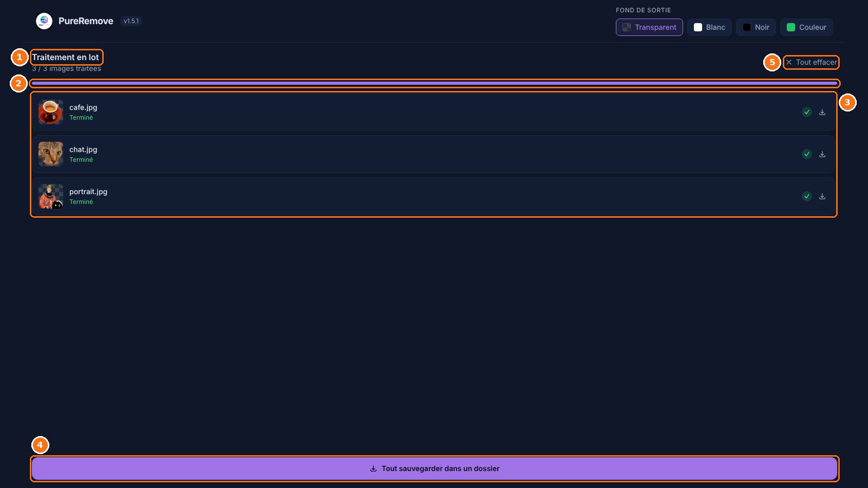868x488 pixels.
Task: Click the PureRemove logo icon
Action: click(44, 21)
